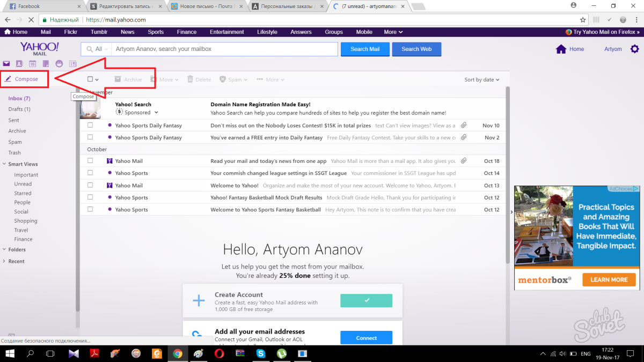Image resolution: width=644 pixels, height=362 pixels.
Task: Open the Move dropdown in the toolbar
Action: tap(165, 79)
